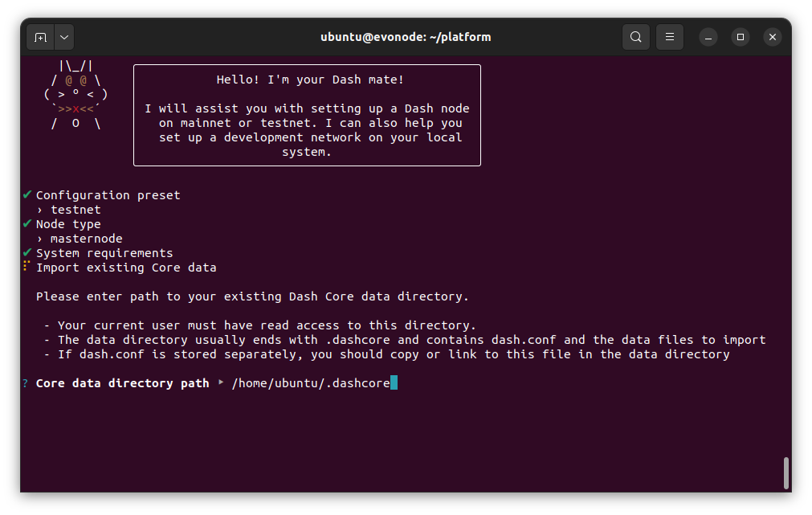Viewport: 812px width, 515px height.
Task: Close the terminal window
Action: pyautogui.click(x=773, y=37)
